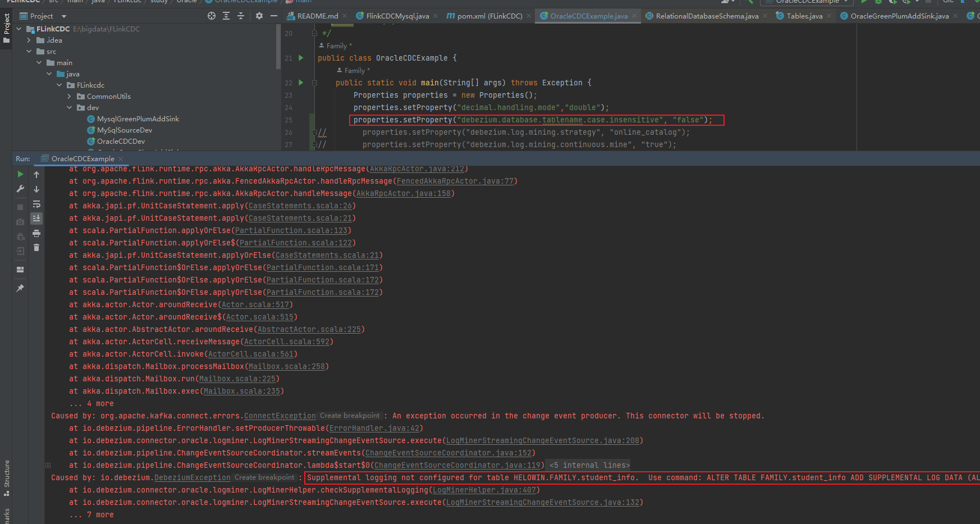Jump down the stack trace with down arrow
The height and width of the screenshot is (524, 980).
[36, 189]
